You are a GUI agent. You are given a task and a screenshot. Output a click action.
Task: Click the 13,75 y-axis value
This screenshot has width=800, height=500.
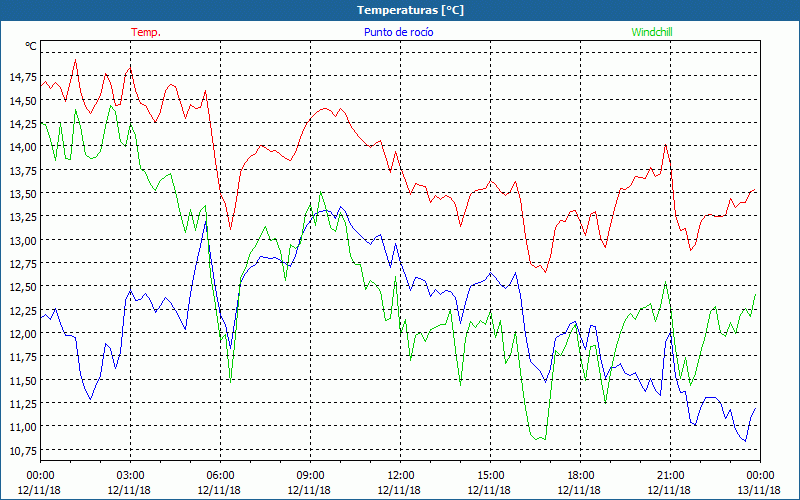(x=23, y=170)
